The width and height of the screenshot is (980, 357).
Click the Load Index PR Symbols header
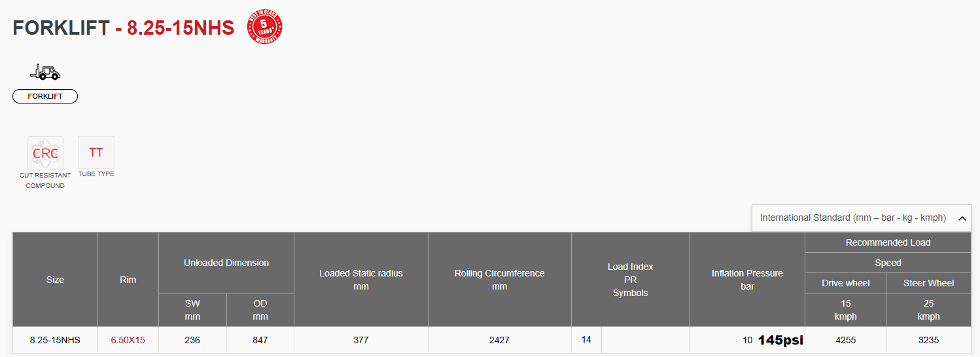pyautogui.click(x=631, y=280)
